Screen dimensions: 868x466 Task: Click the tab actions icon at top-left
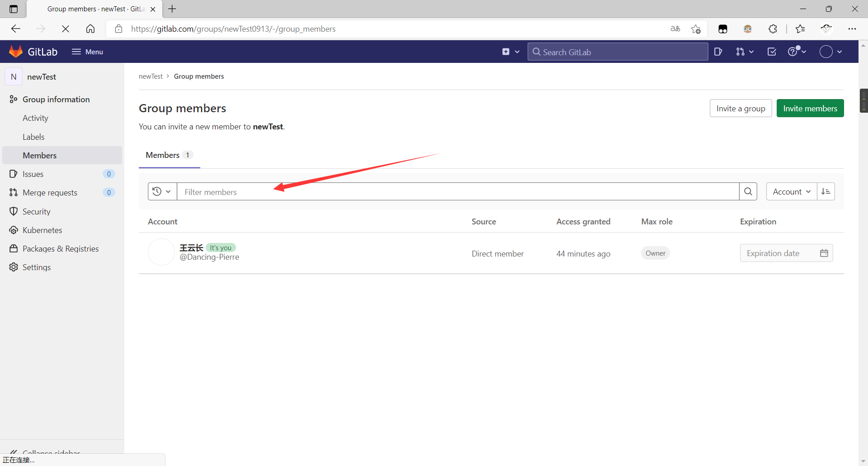[14, 9]
